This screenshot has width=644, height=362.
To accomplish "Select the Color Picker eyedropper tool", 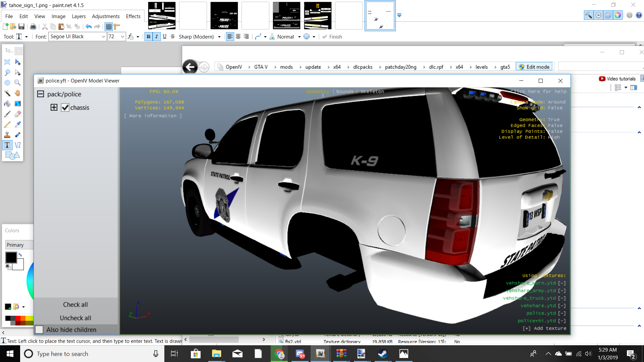I will click(18, 124).
